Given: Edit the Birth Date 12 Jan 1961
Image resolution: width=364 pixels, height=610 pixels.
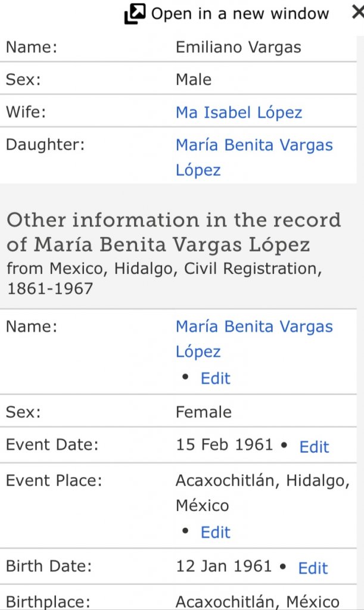Looking at the screenshot, I should pos(313,568).
